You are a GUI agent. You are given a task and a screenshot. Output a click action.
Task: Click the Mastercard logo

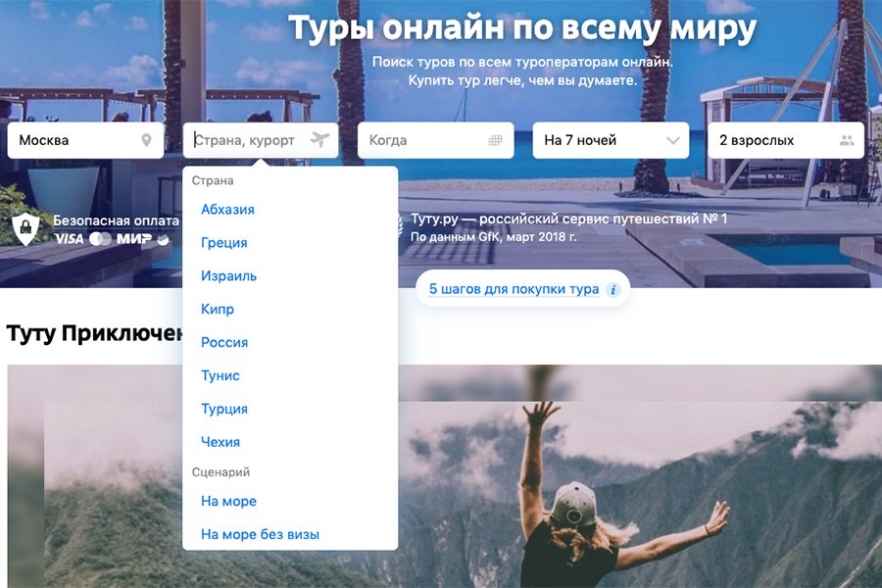click(x=100, y=239)
